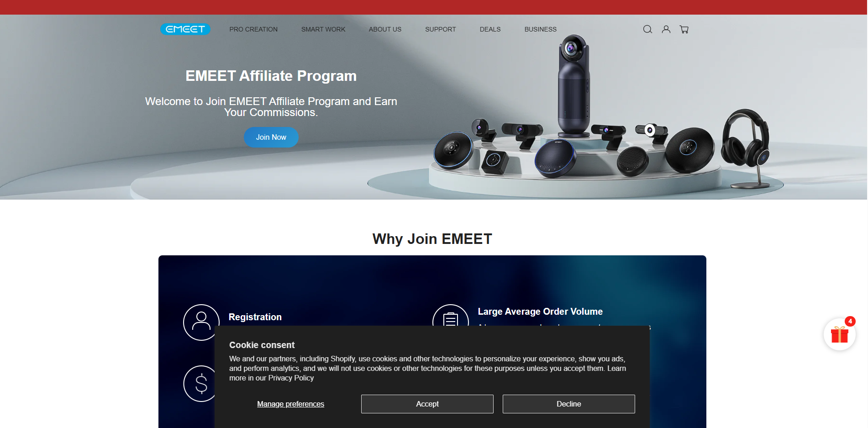Decline the cookies
The height and width of the screenshot is (428, 868).
pos(569,404)
